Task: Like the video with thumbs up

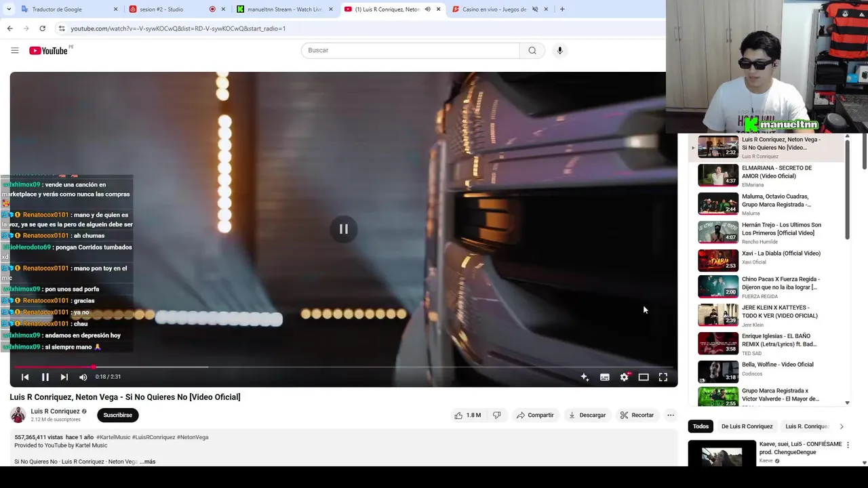Action: click(x=458, y=415)
